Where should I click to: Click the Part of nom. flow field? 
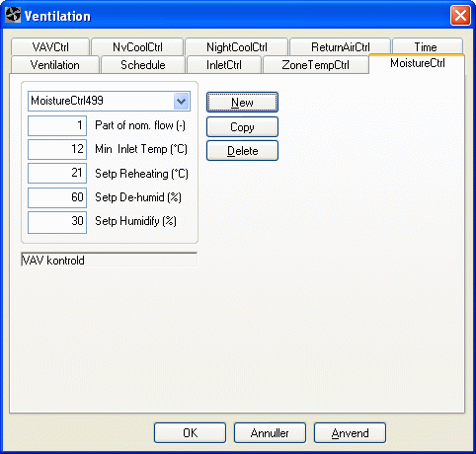click(x=57, y=125)
